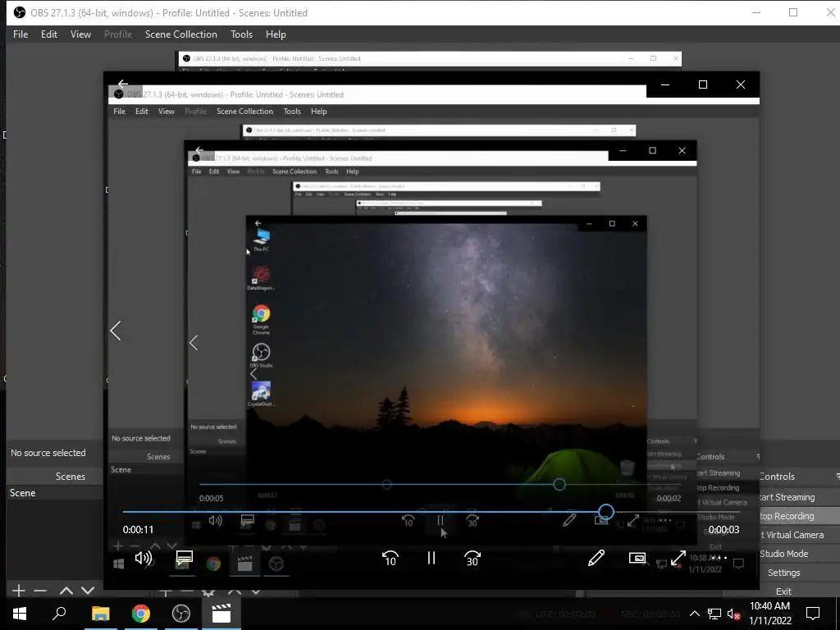
Task: Open the taskbar clock showing 10:40 AM
Action: tap(769, 614)
